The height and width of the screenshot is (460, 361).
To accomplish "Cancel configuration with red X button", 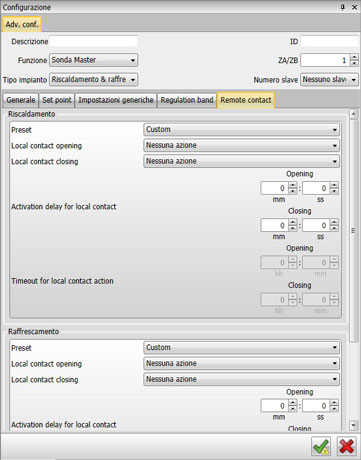I will [x=346, y=446].
